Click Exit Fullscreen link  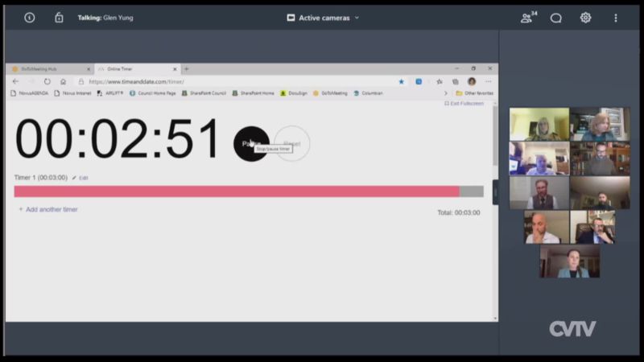point(464,104)
